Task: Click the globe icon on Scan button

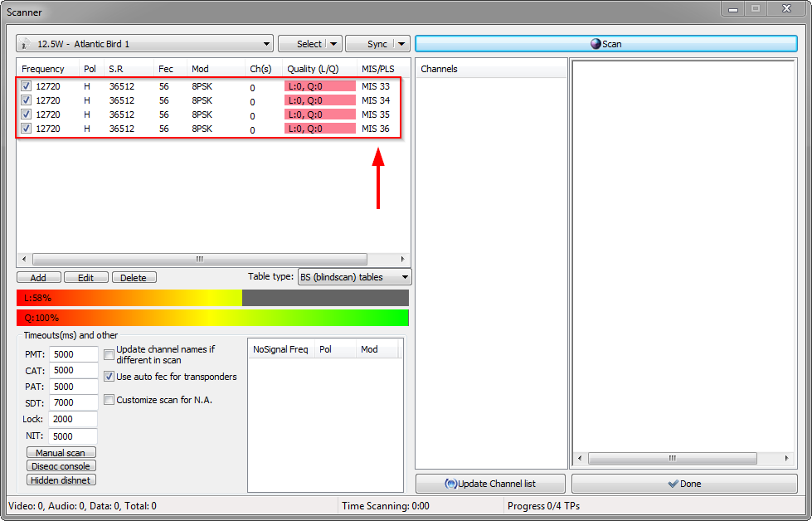Action: [596, 44]
